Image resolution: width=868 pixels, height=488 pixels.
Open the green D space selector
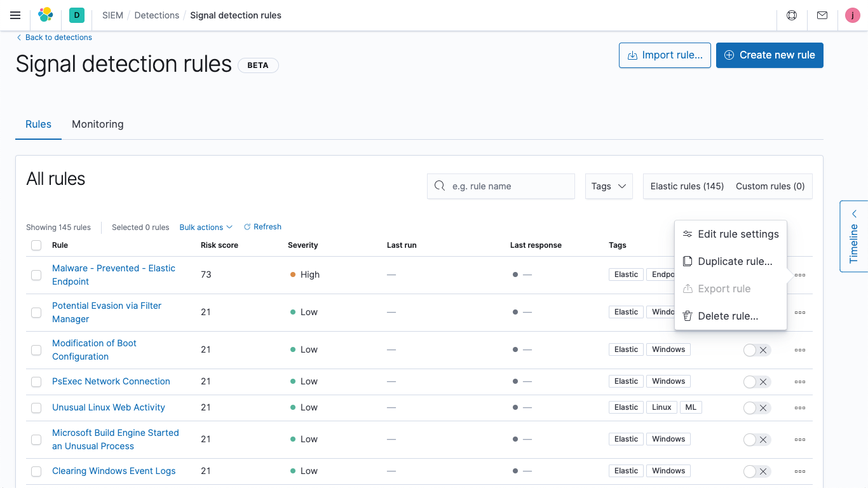[77, 15]
